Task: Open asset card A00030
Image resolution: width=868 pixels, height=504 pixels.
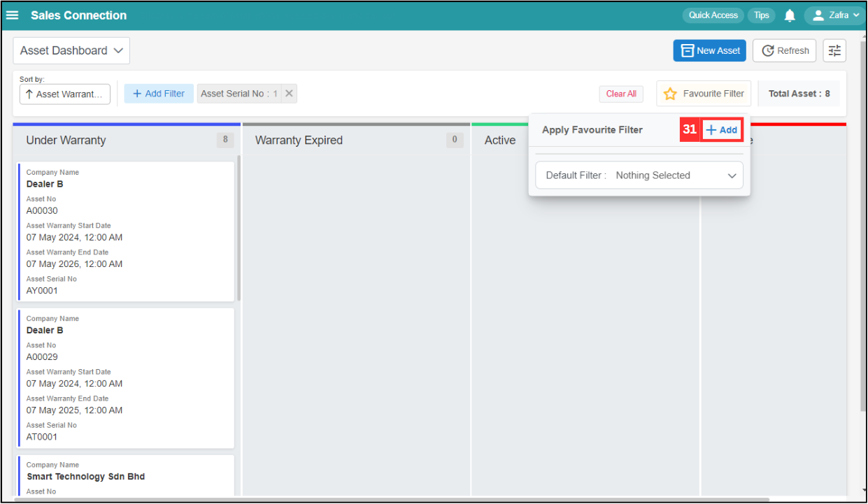Action: [x=126, y=231]
